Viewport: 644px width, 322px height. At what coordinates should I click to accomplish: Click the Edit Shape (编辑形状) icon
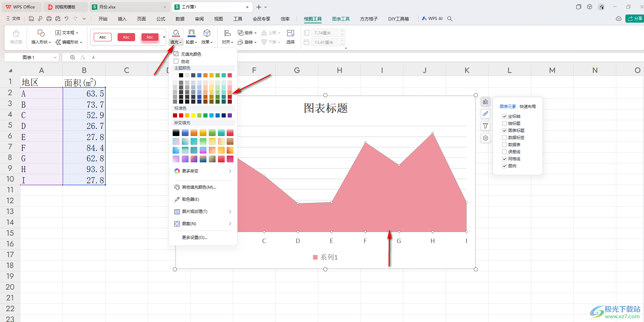tap(58, 42)
